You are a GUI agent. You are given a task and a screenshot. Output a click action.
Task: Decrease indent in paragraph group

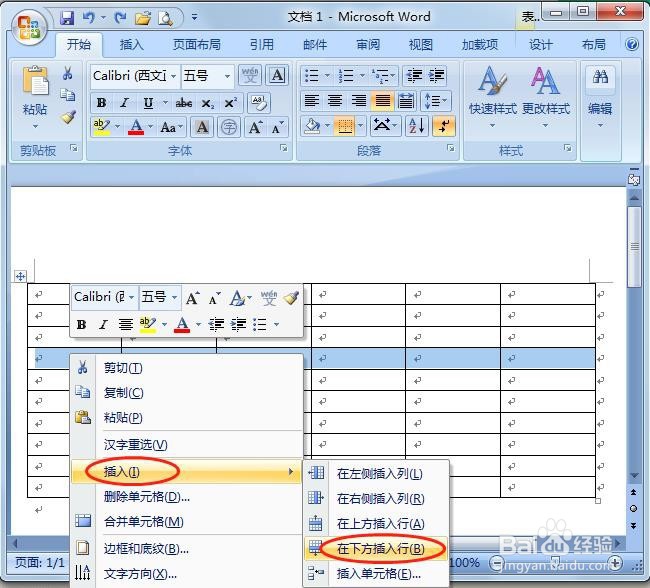(x=414, y=75)
